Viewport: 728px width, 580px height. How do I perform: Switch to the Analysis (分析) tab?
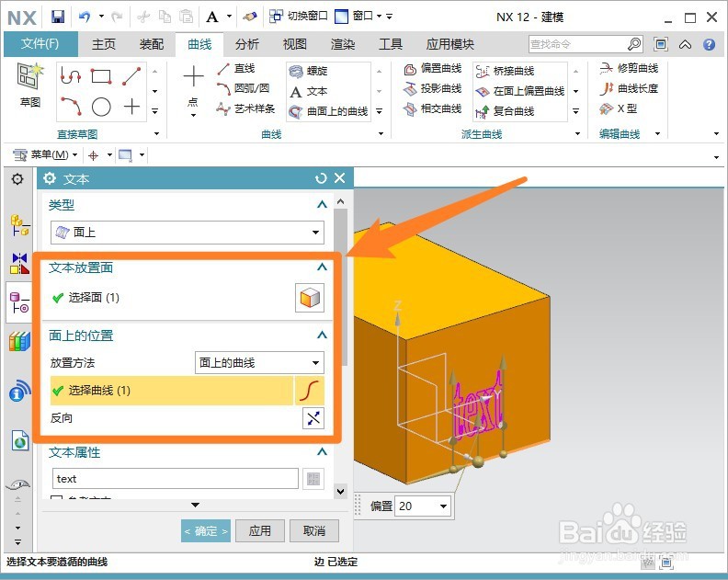[247, 44]
